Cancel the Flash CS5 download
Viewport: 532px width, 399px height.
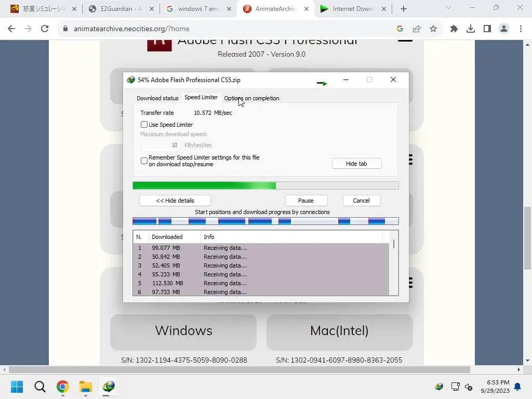(362, 201)
